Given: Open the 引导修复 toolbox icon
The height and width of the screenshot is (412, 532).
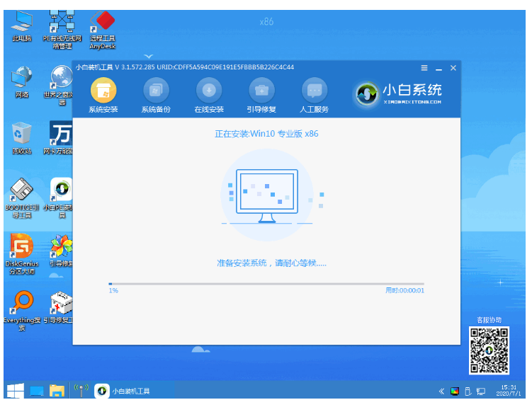Looking at the screenshot, I should tap(261, 95).
